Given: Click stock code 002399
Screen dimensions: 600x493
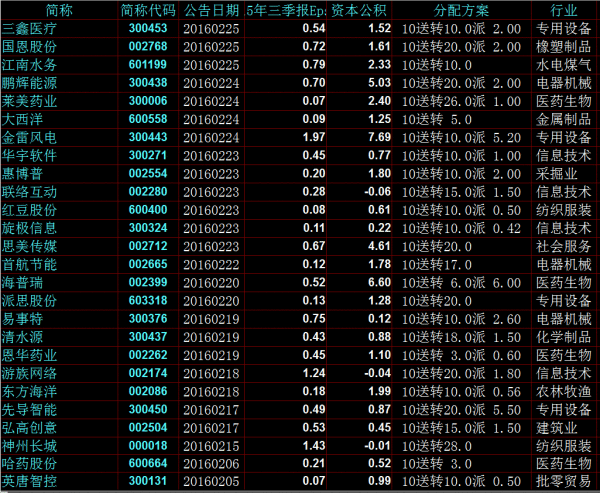Looking at the screenshot, I should click(x=148, y=282).
